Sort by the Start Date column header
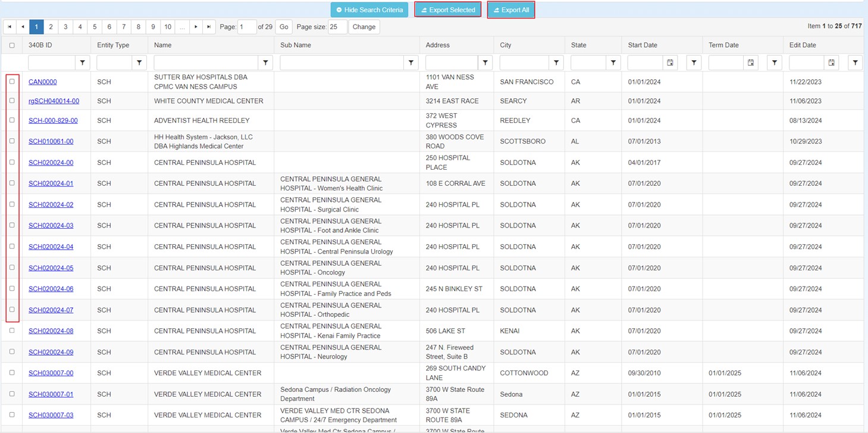The height and width of the screenshot is (433, 868). pyautogui.click(x=643, y=45)
